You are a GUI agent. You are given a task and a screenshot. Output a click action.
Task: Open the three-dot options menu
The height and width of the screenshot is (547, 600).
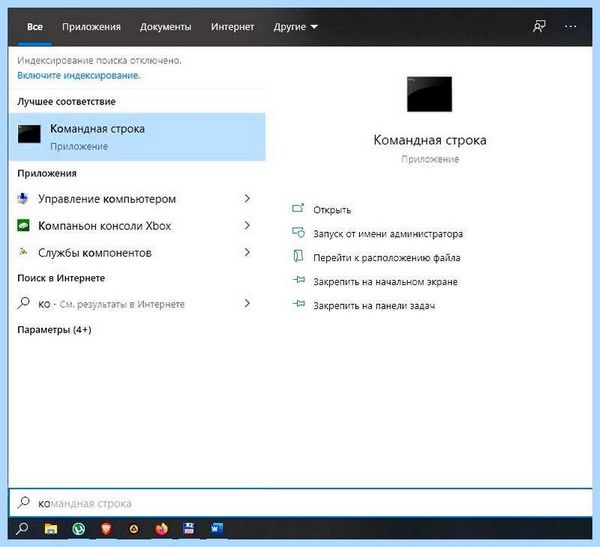(x=570, y=26)
